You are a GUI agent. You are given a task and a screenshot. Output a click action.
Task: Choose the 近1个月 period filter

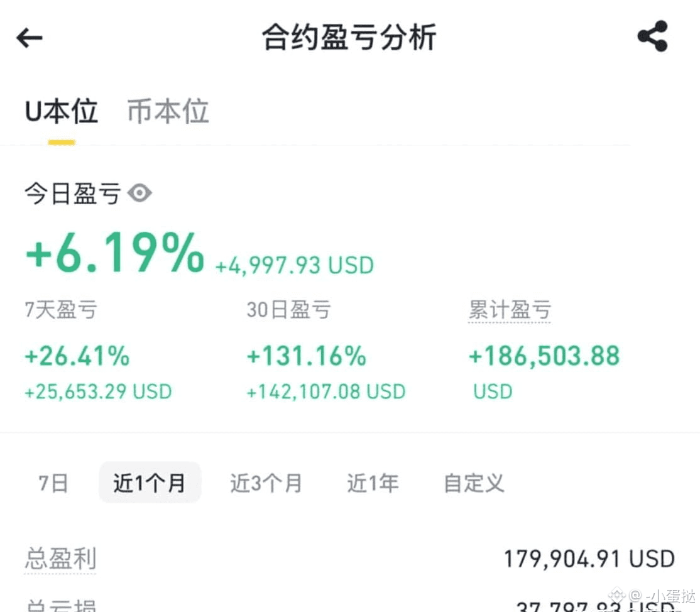point(150,483)
